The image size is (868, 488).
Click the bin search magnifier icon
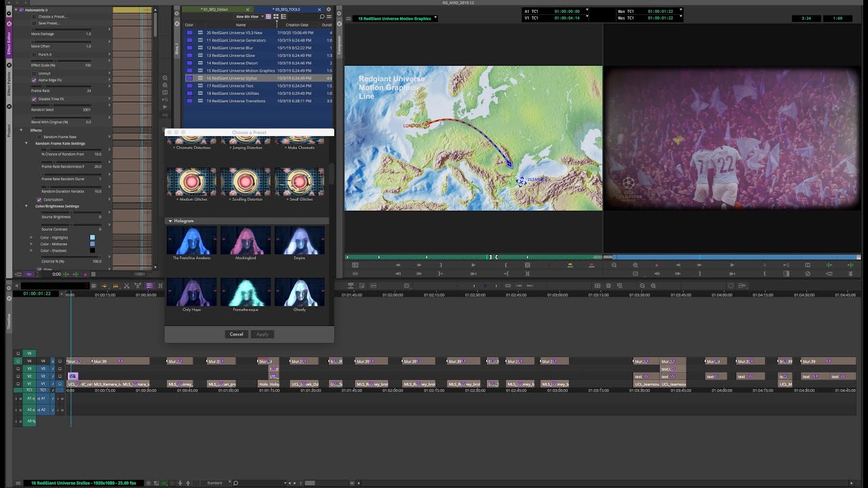tap(322, 16)
